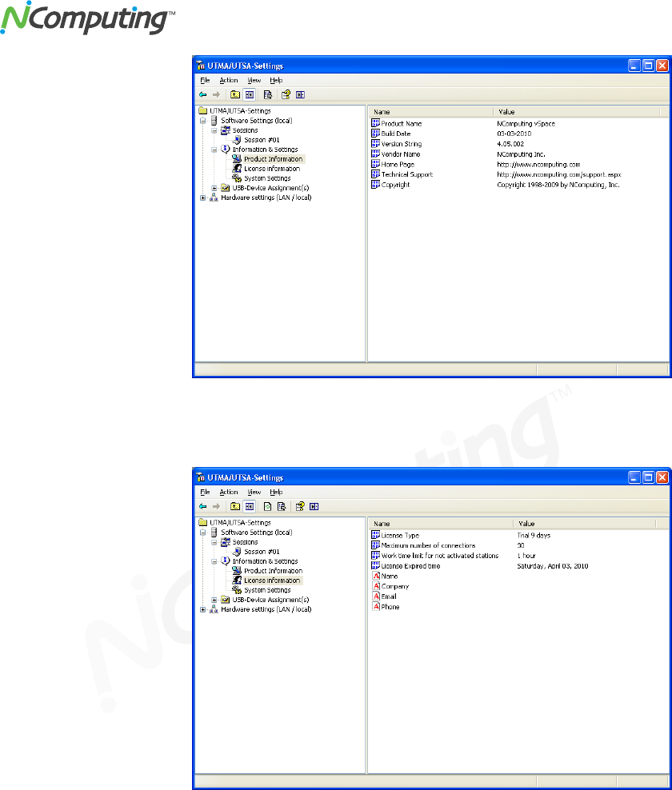Open Action menu in window listing License Type
Screen dimensions: 672x790
tap(228, 492)
